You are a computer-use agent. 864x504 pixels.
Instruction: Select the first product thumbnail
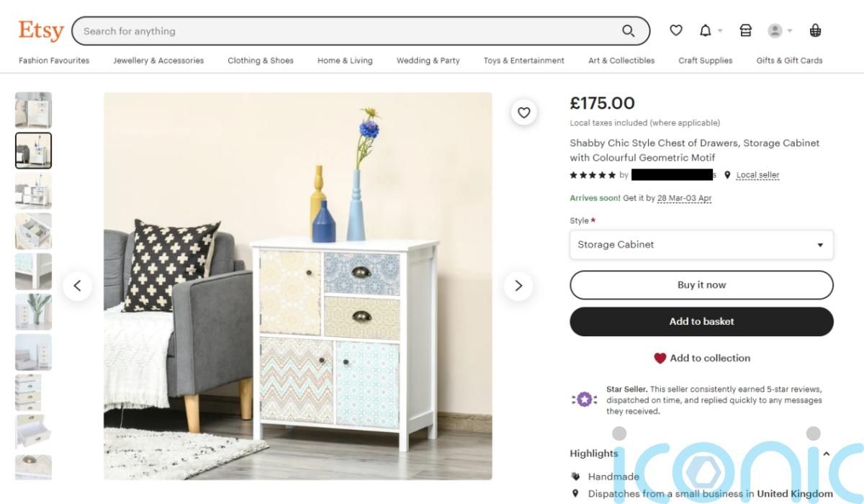tap(33, 110)
